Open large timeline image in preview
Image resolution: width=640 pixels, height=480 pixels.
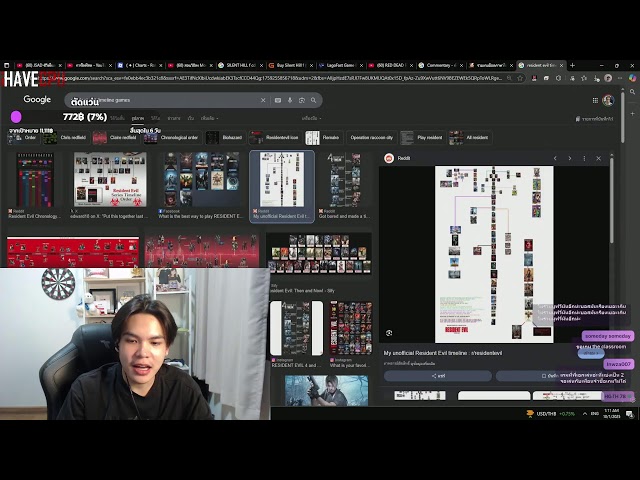tap(494, 254)
